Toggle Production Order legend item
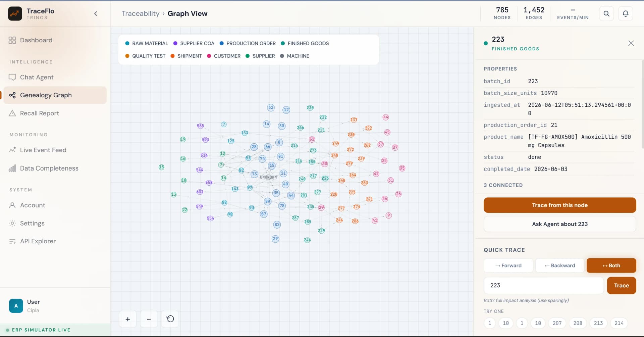 pos(248,43)
